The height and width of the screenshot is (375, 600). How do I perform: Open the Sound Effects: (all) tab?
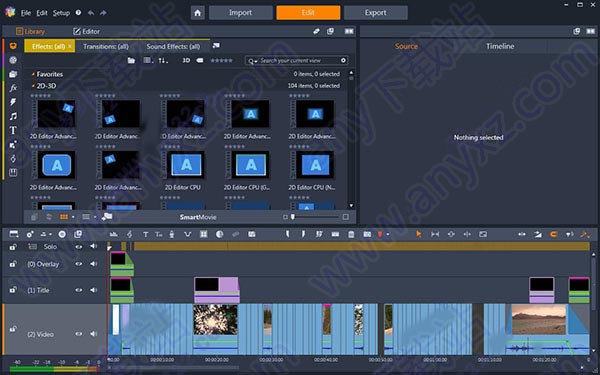tap(173, 46)
